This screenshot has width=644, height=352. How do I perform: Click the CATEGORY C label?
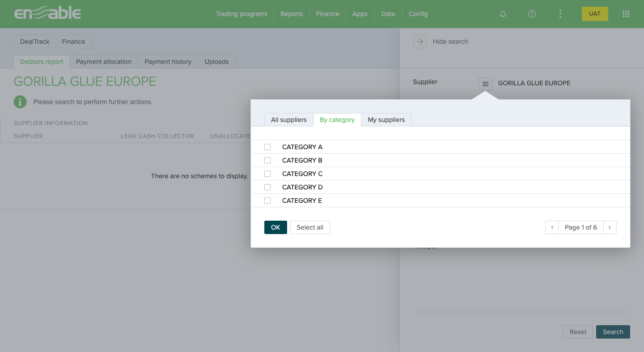pyautogui.click(x=302, y=174)
